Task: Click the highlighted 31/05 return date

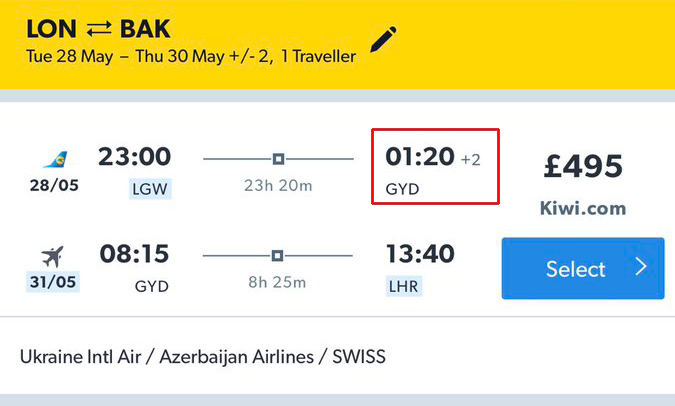Action: pyautogui.click(x=53, y=282)
